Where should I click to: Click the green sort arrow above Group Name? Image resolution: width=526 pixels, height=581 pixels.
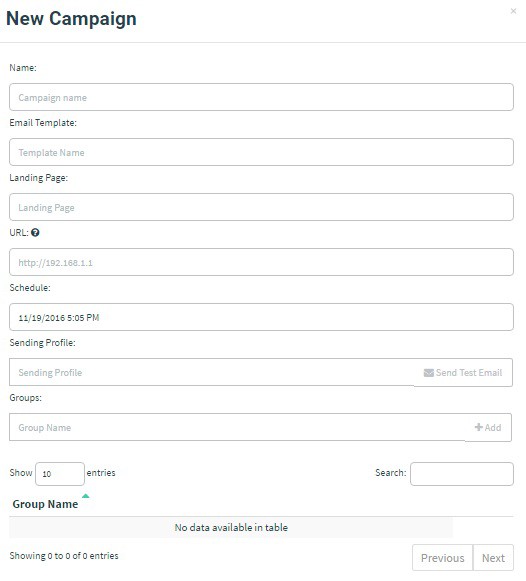pos(86,496)
